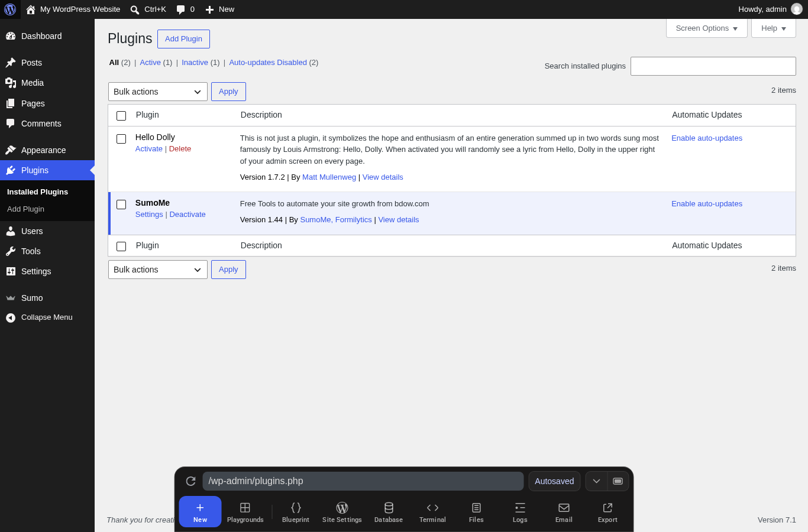Viewport: 808px width, 532px height.
Task: Go to Posts in the sidebar
Action: pos(47,63)
